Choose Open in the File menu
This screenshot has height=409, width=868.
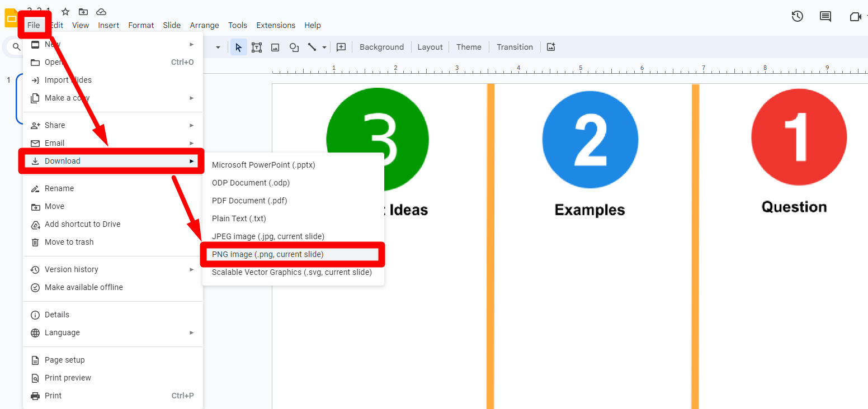(x=113, y=62)
